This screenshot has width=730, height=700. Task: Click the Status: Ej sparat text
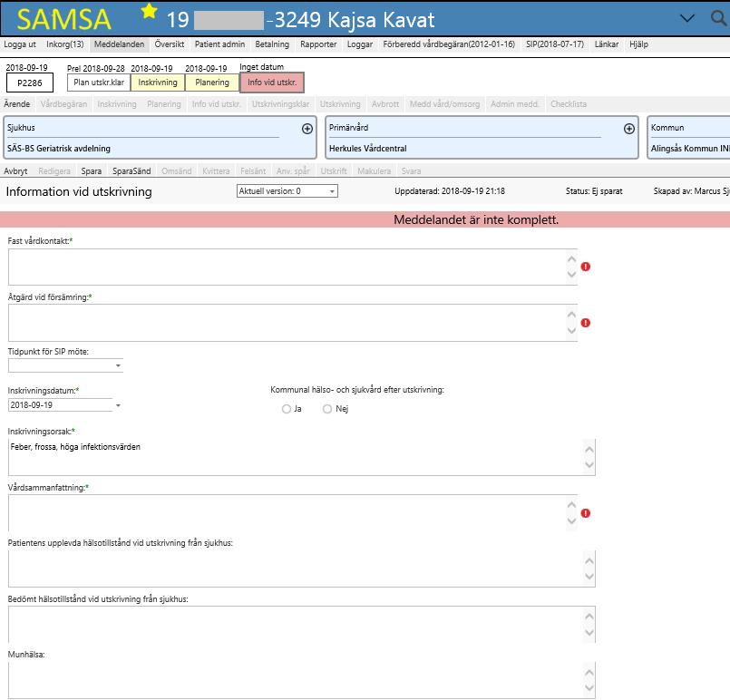tap(594, 190)
